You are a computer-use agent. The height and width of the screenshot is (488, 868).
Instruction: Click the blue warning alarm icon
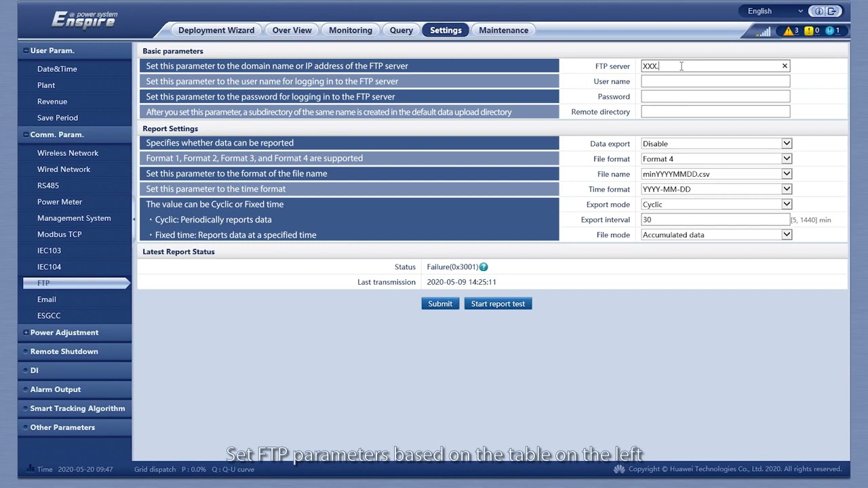[830, 30]
